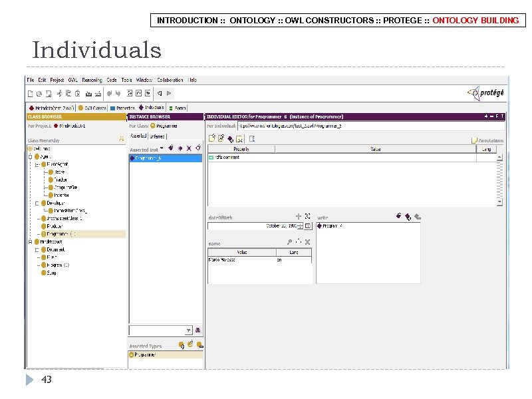This screenshot has width=532, height=399.
Task: Click the New Project toolbar icon
Action: pos(30,93)
